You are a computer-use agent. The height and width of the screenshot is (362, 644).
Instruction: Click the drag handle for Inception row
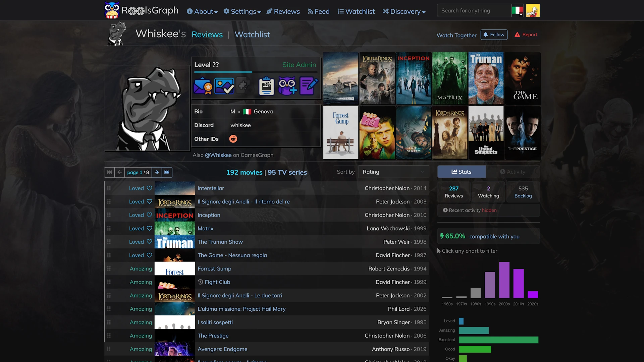(x=109, y=215)
